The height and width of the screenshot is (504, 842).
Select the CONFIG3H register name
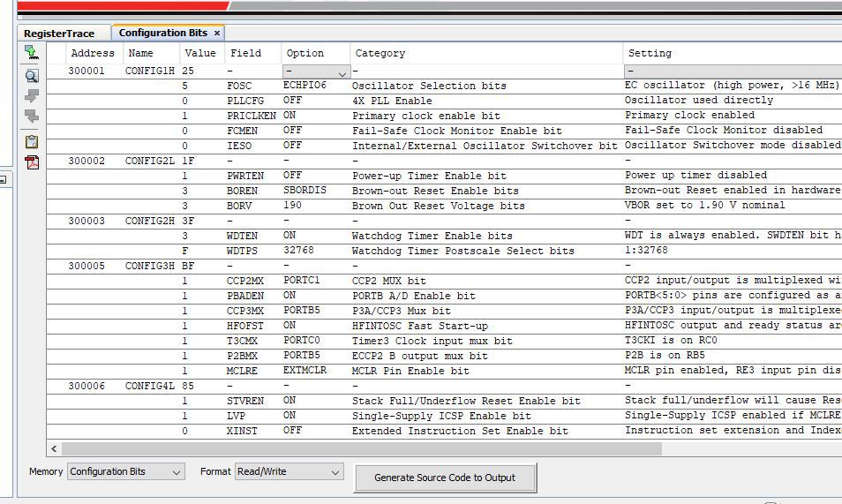tap(150, 266)
